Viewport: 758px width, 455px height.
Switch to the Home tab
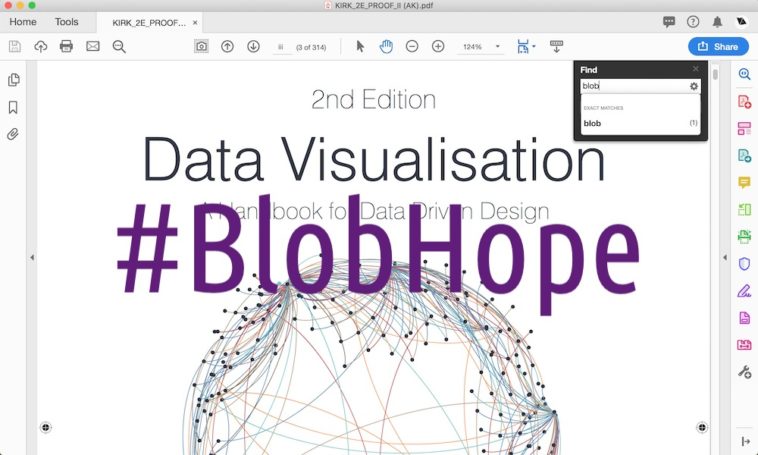click(x=23, y=21)
